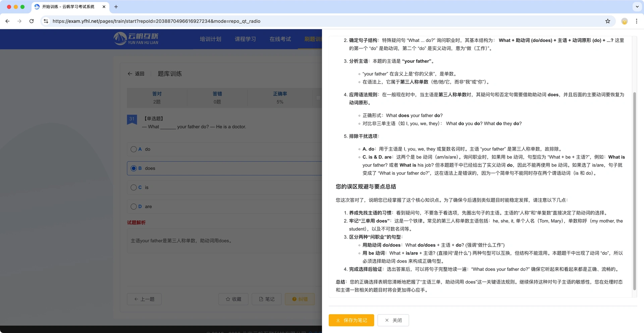Screen dimensions: 644x333
Task: Expand the tab search dropdown arrow
Action: pos(637,7)
